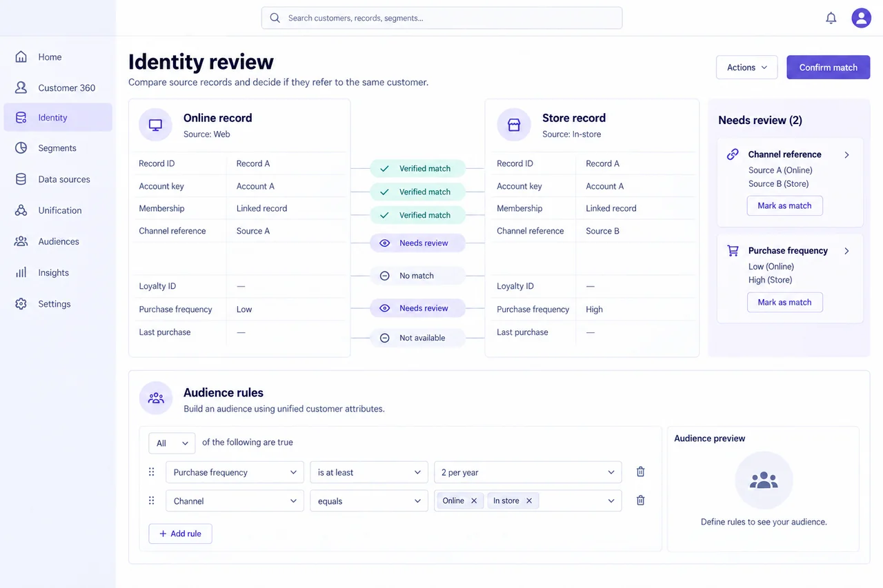Grab the Purchase frequency rule drag handle

152,472
